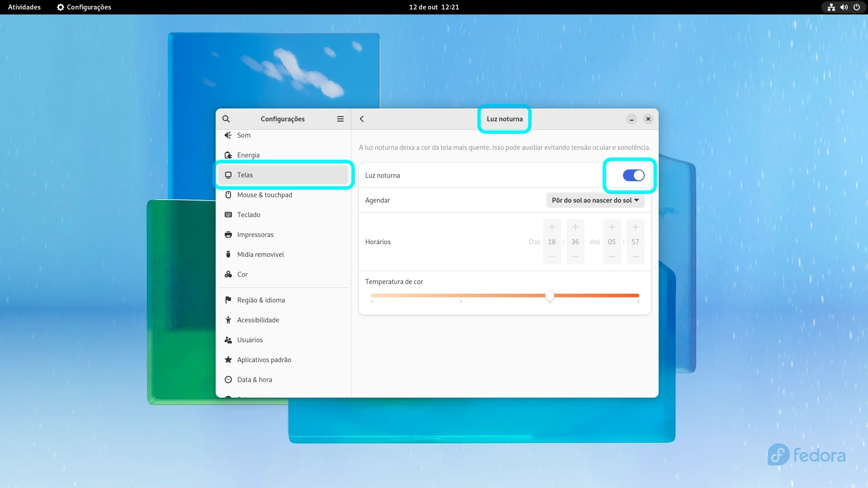Click the Som speaker icon
Image resolution: width=868 pixels, height=488 pixels.
tap(228, 135)
